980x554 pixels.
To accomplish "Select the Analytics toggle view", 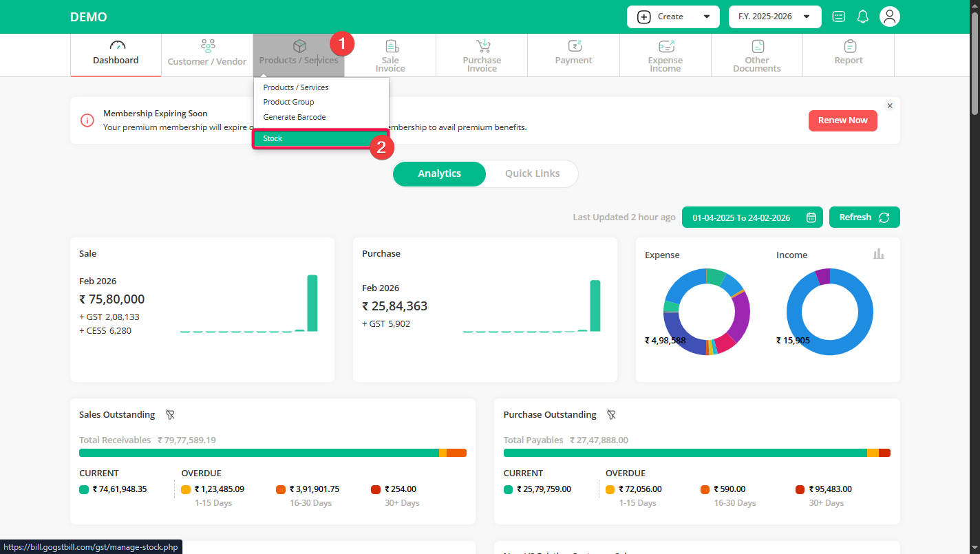I will 439,173.
